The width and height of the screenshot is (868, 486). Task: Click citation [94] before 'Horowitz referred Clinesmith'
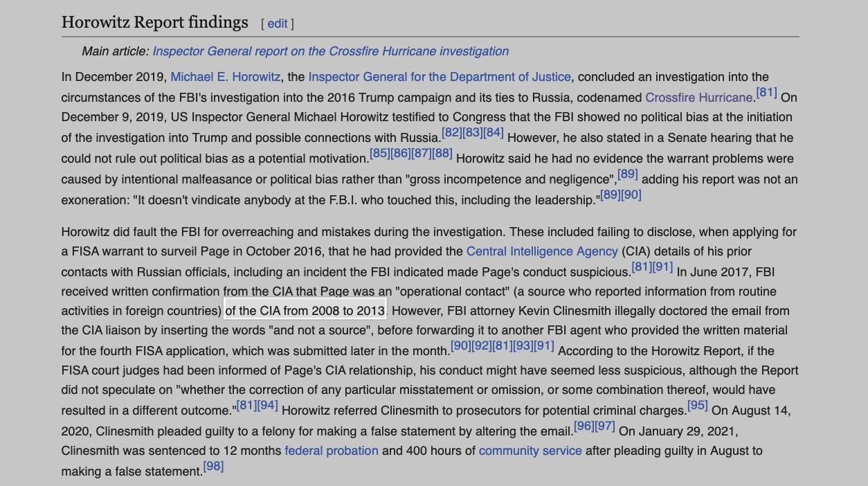[268, 405]
